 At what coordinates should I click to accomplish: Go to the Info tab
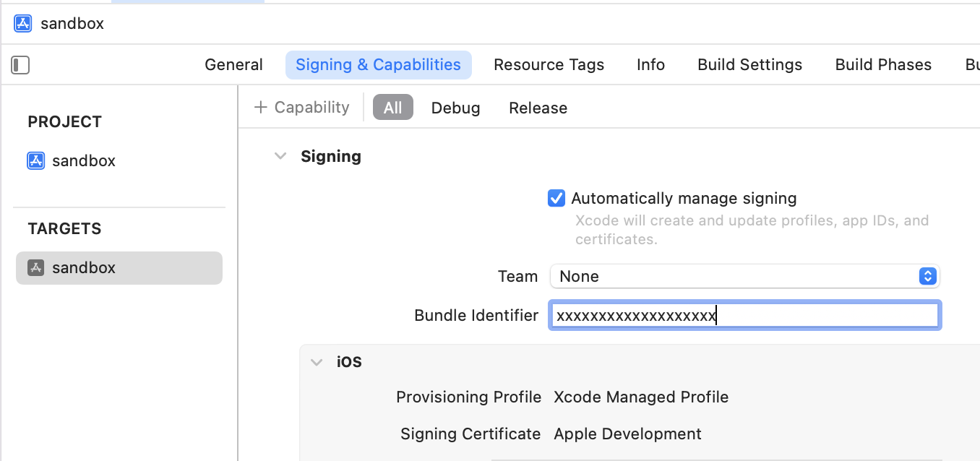[650, 65]
